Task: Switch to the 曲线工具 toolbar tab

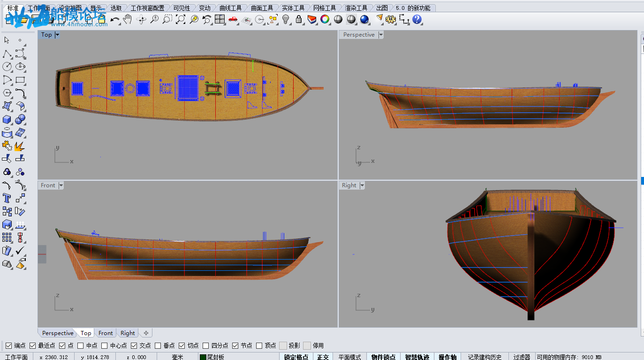Action: (231, 8)
